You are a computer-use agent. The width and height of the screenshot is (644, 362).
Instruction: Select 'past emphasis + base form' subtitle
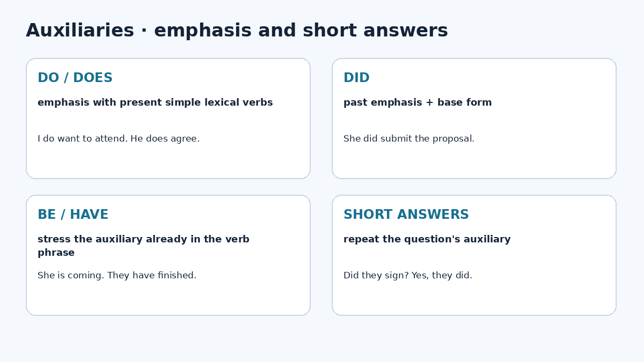[x=418, y=102]
